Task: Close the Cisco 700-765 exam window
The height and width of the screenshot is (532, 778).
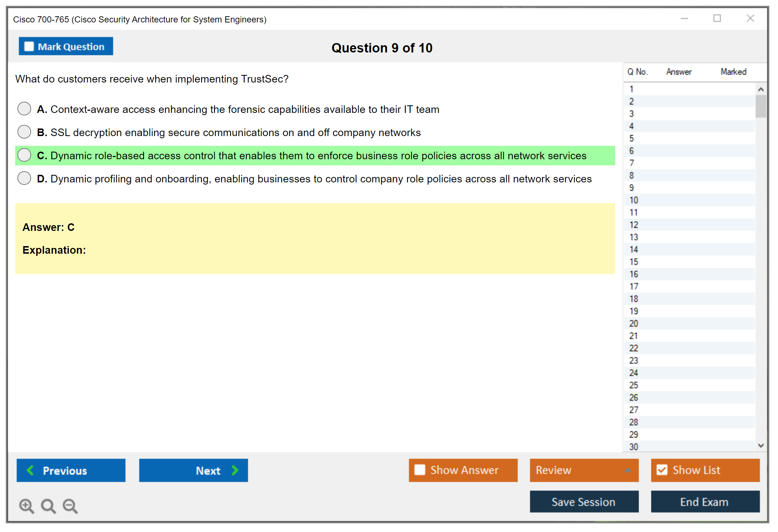Action: pyautogui.click(x=750, y=18)
